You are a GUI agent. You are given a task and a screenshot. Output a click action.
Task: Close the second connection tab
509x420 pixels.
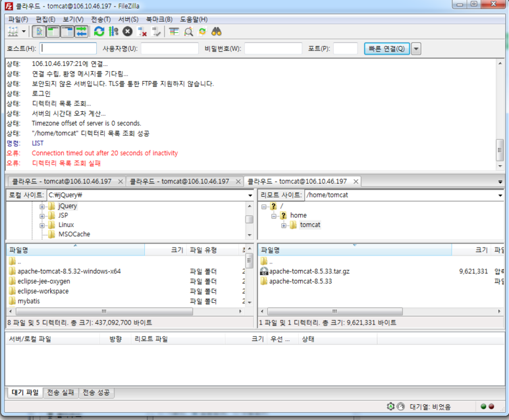(x=238, y=182)
